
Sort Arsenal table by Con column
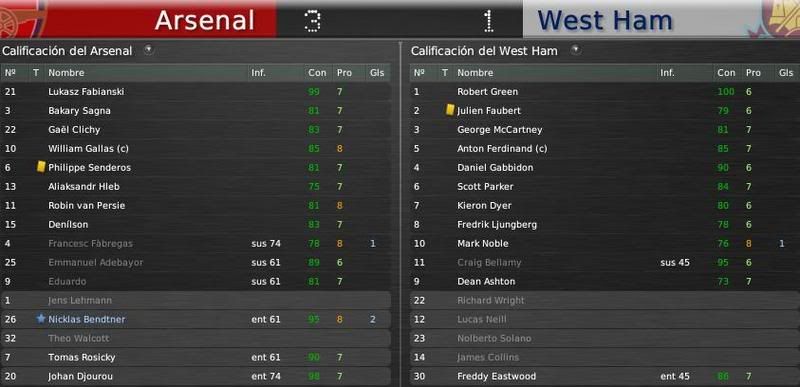pos(317,73)
